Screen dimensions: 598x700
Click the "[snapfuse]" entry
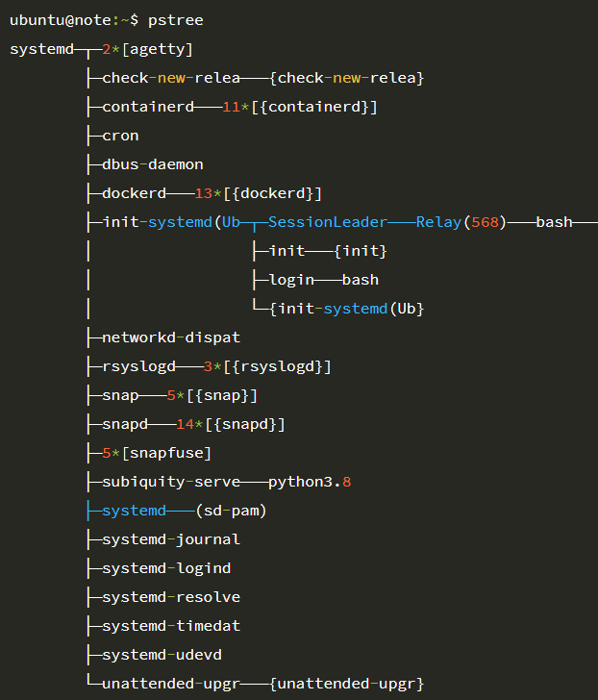point(166,453)
